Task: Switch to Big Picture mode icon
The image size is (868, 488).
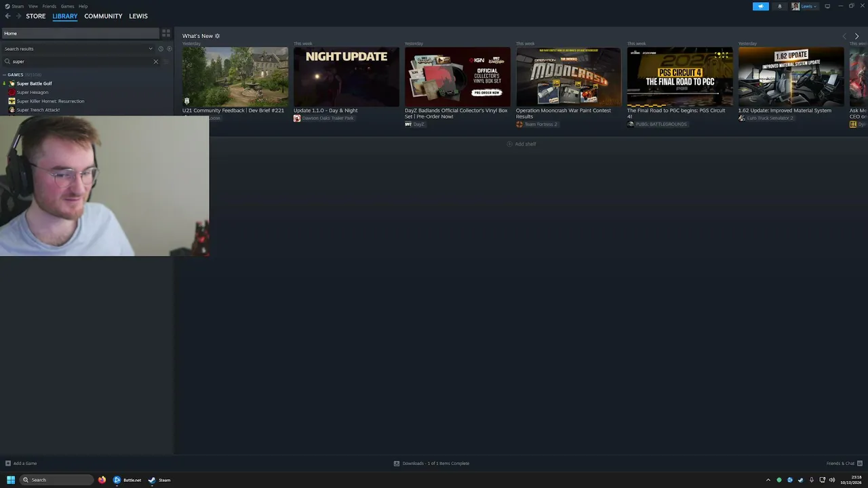Action: click(x=827, y=6)
